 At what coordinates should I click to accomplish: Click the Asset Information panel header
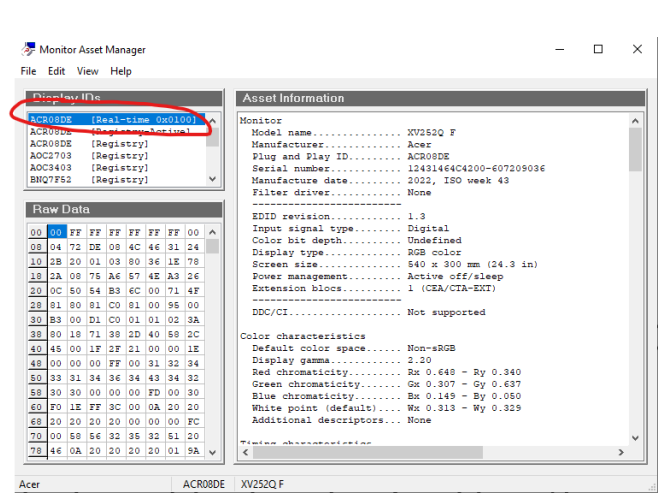click(441, 98)
